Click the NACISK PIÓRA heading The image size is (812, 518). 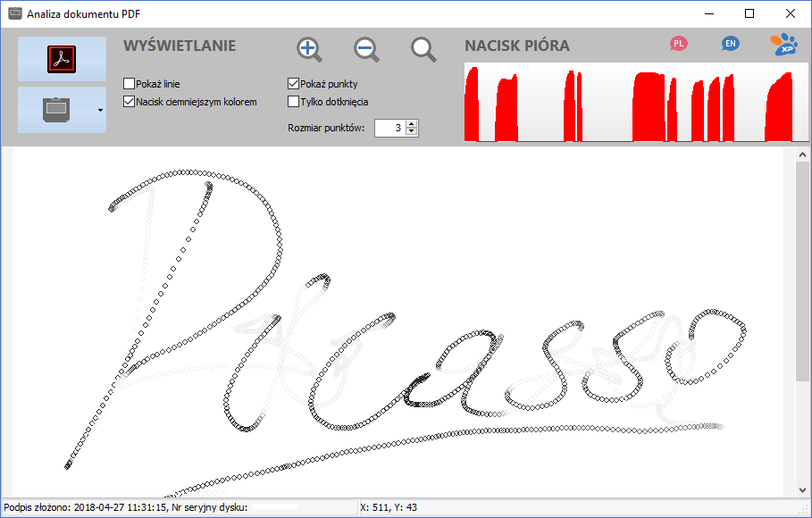(517, 46)
